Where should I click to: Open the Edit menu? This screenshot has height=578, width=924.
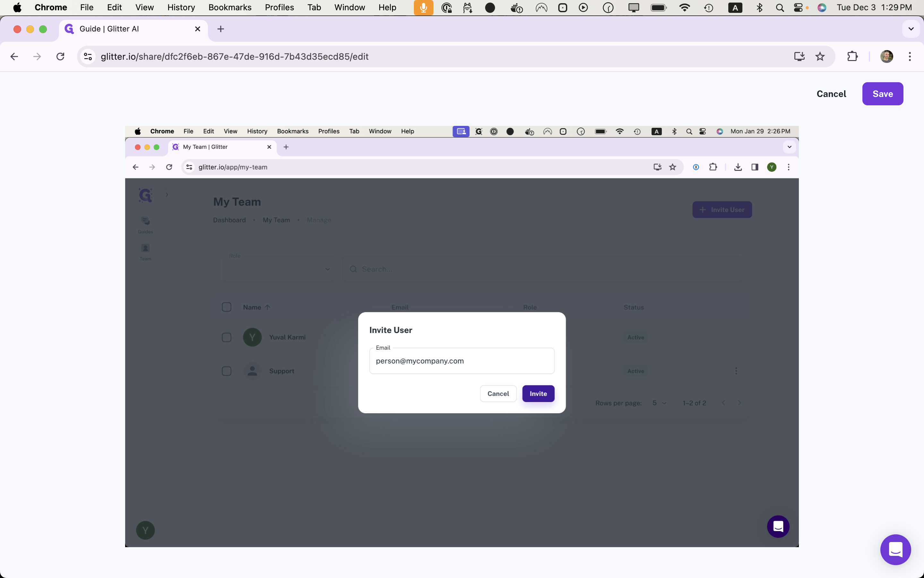[114, 7]
